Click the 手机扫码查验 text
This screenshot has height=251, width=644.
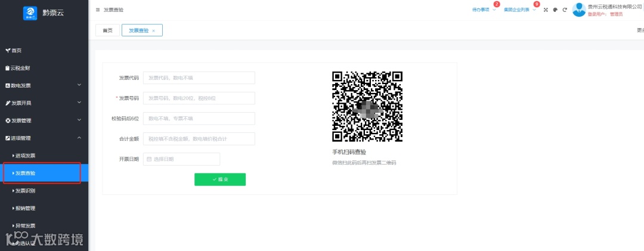click(x=349, y=152)
